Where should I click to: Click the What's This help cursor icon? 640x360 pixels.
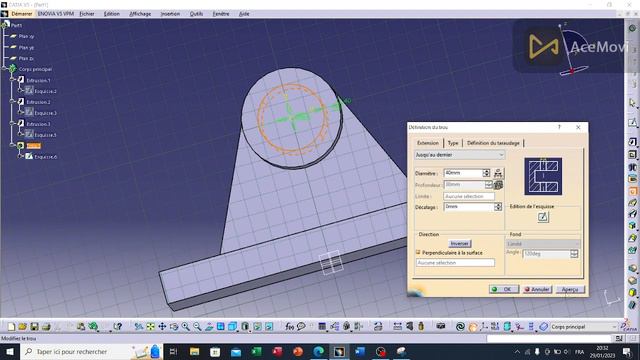[x=118, y=327]
